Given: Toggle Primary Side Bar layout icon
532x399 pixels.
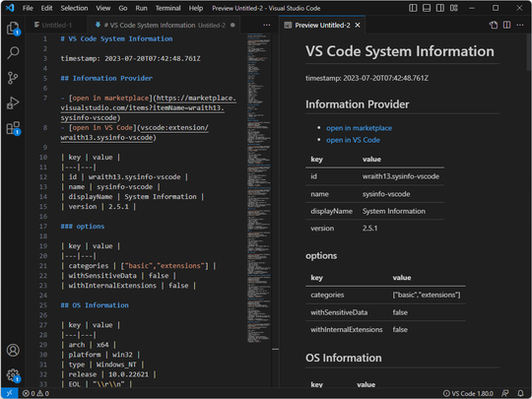Looking at the screenshot, I should pos(413,8).
